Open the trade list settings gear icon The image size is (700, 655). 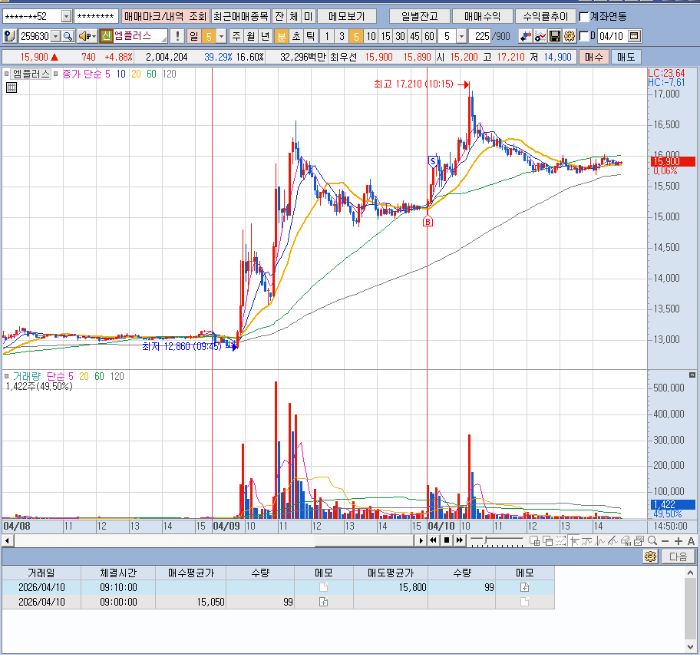click(x=650, y=556)
